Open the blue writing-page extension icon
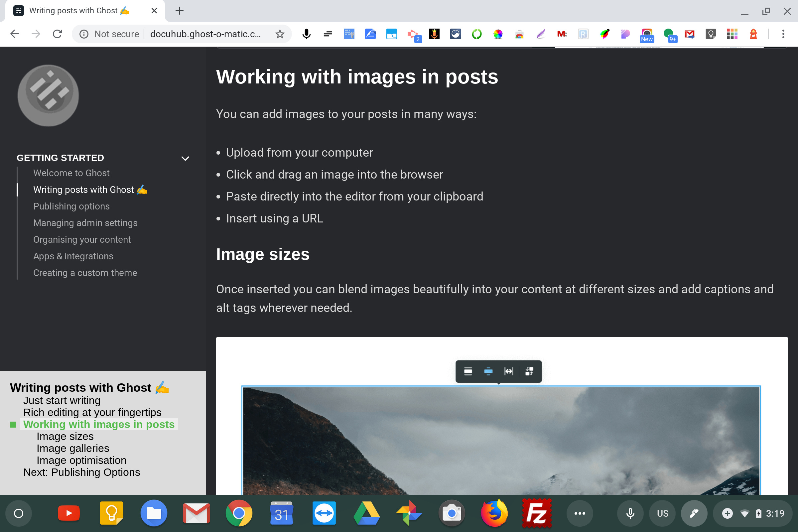798x532 pixels. [370, 34]
